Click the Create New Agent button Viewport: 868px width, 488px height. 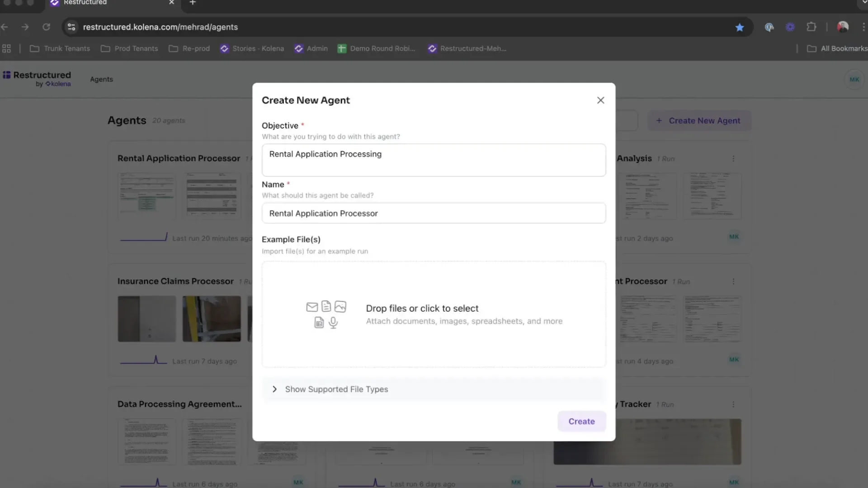(x=699, y=121)
